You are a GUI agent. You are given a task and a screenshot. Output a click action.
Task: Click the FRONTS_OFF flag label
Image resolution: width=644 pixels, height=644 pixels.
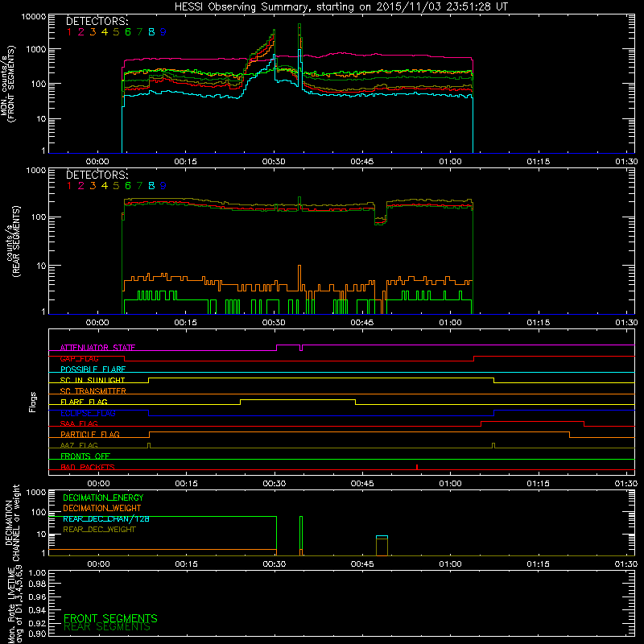coord(85,456)
